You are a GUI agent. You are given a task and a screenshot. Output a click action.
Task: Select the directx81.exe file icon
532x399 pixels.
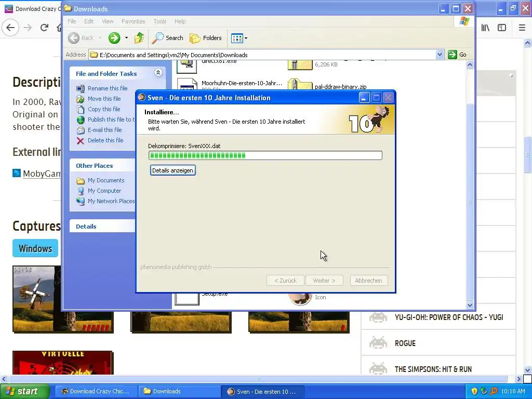(x=187, y=66)
